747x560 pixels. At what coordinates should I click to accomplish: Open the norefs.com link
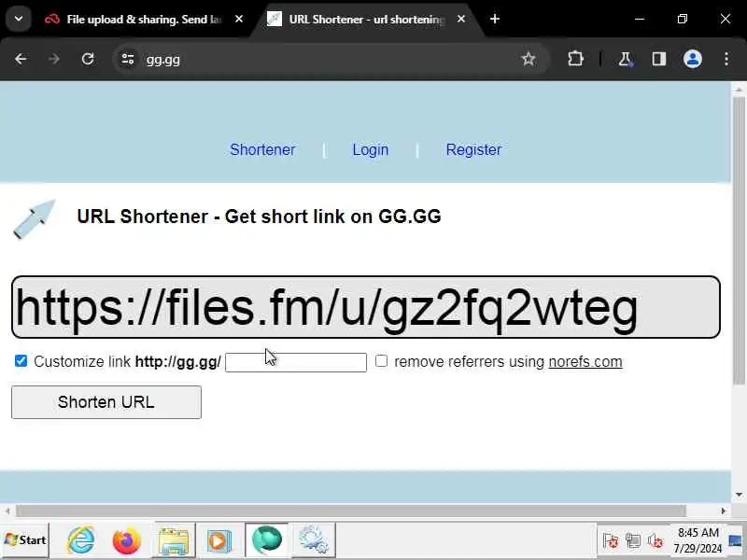pos(585,361)
